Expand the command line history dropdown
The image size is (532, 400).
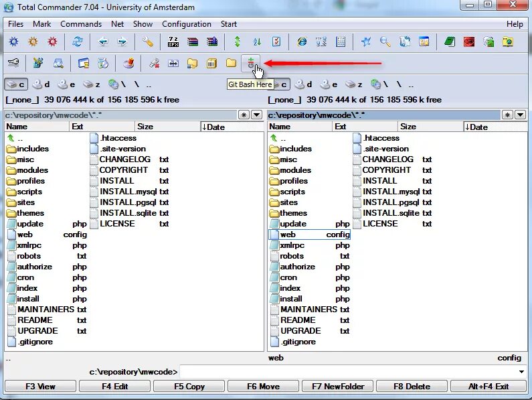pyautogui.click(x=521, y=372)
